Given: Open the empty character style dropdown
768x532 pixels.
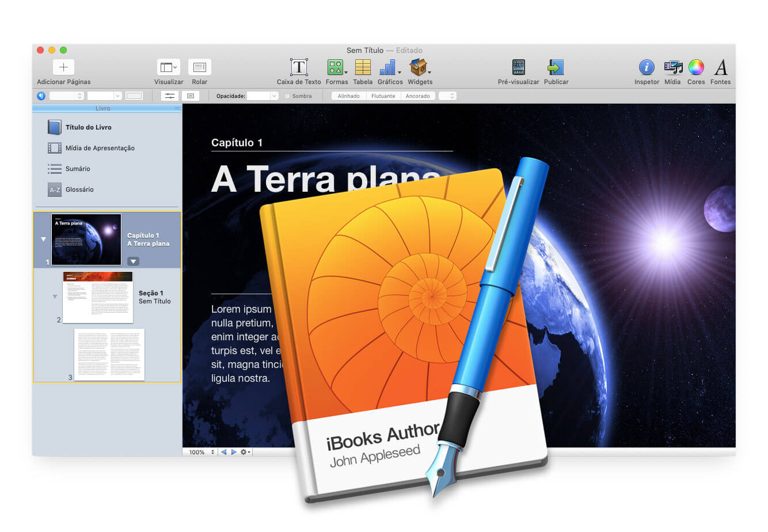Looking at the screenshot, I should click(104, 96).
